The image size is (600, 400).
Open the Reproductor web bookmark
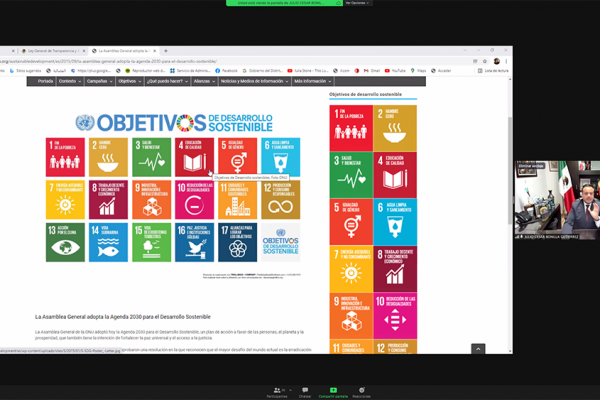click(x=145, y=71)
